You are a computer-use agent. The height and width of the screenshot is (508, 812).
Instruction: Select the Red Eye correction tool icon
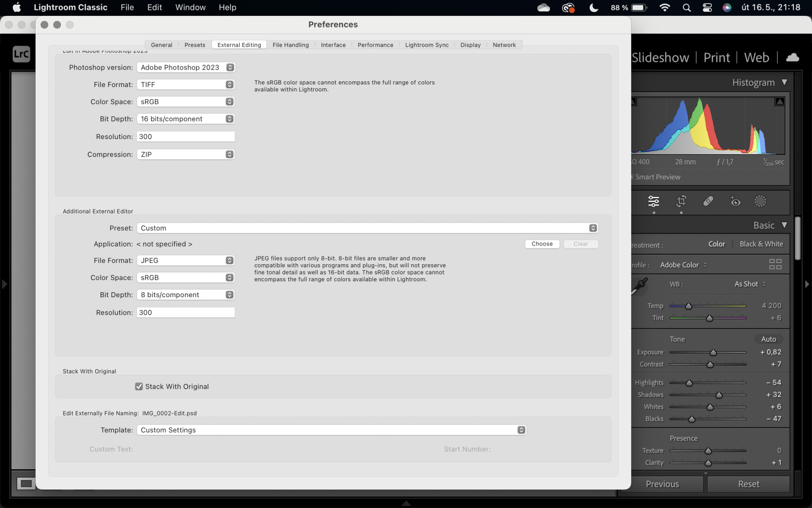pos(735,201)
